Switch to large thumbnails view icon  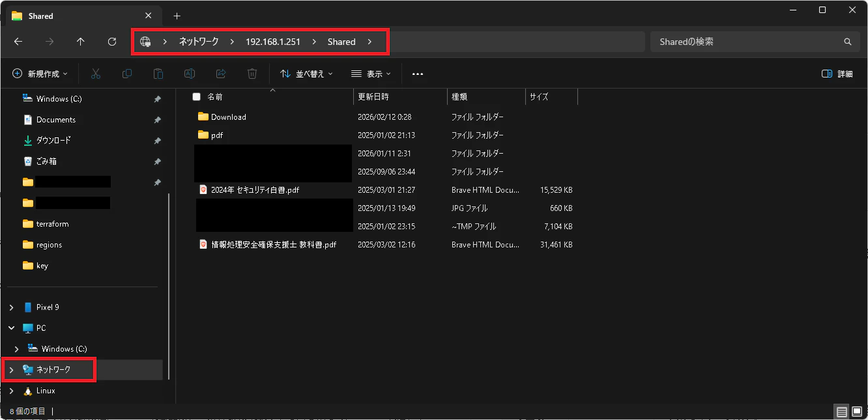(x=857, y=412)
